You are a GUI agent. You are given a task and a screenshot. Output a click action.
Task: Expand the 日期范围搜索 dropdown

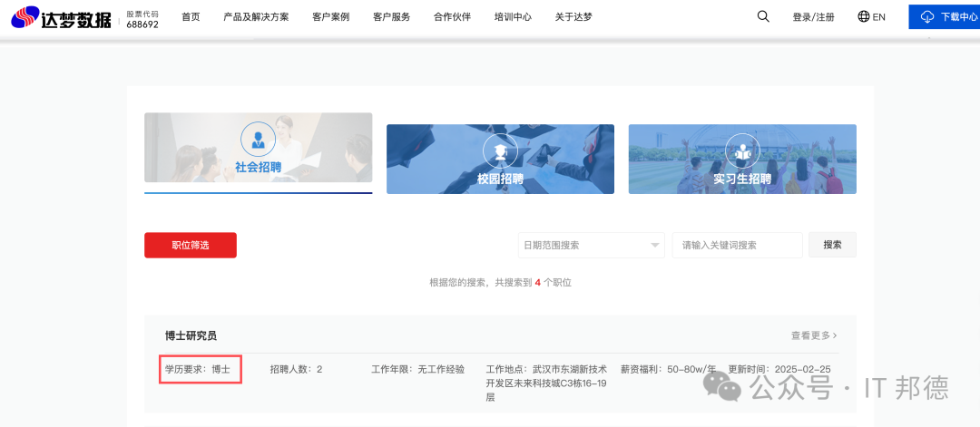tap(592, 246)
